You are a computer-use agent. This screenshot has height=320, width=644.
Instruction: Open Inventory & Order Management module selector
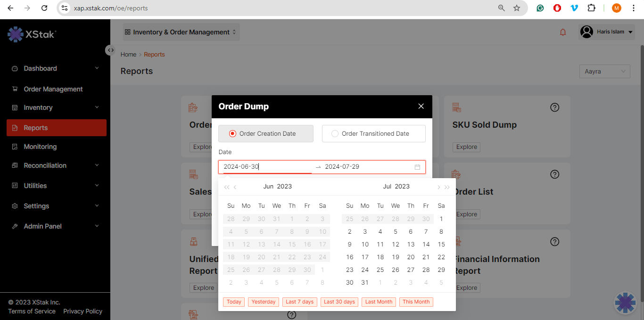[x=181, y=32]
